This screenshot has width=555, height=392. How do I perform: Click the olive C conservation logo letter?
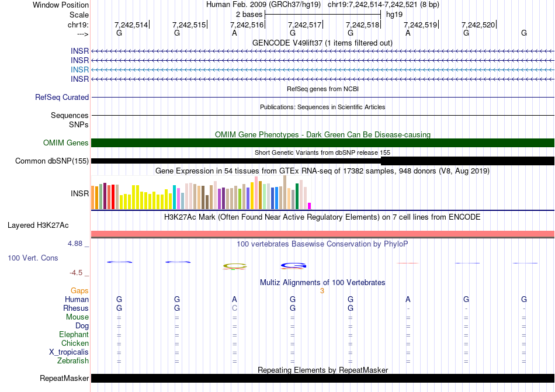click(235, 265)
